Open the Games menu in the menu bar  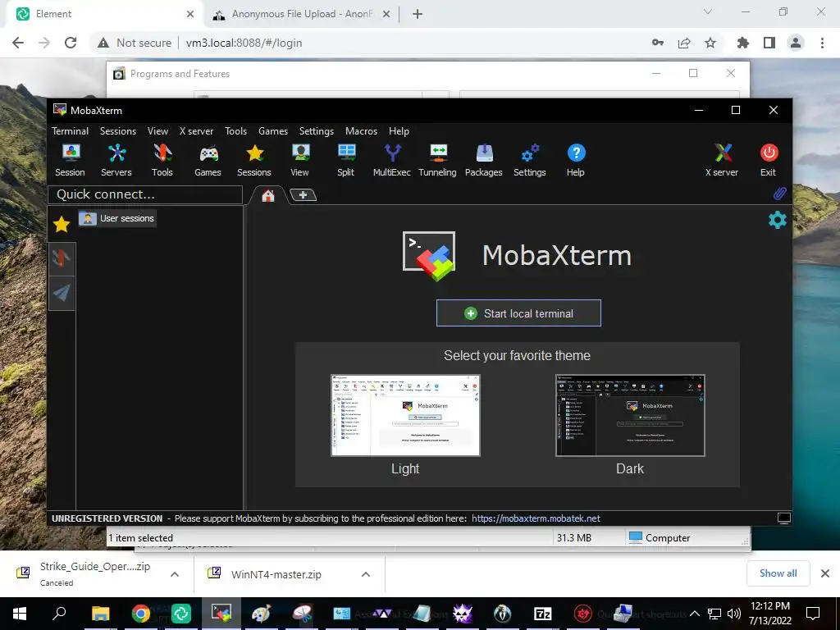click(273, 131)
